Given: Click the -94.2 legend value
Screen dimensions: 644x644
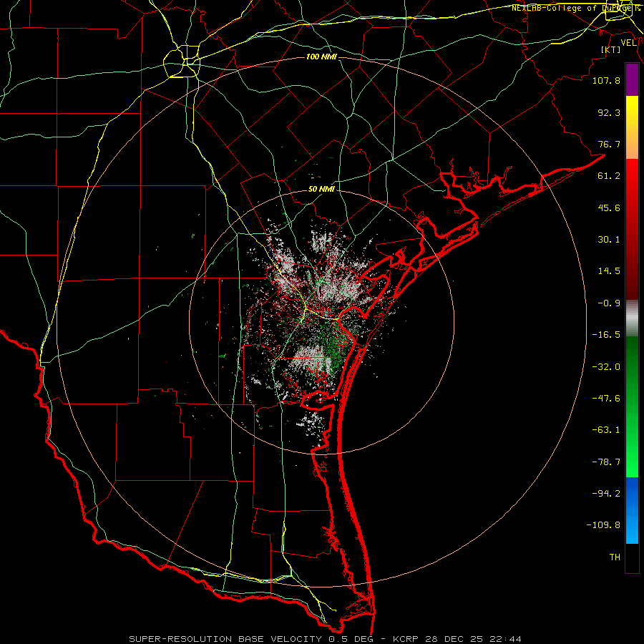Looking at the screenshot, I should tap(606, 493).
